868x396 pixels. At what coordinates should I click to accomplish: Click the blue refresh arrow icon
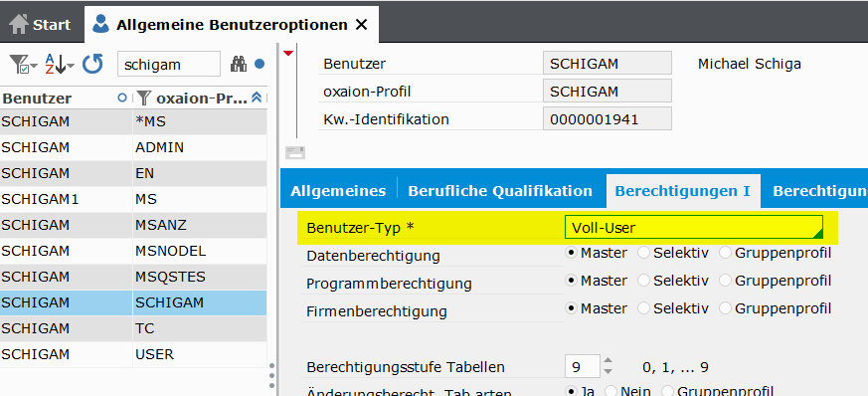point(93,65)
